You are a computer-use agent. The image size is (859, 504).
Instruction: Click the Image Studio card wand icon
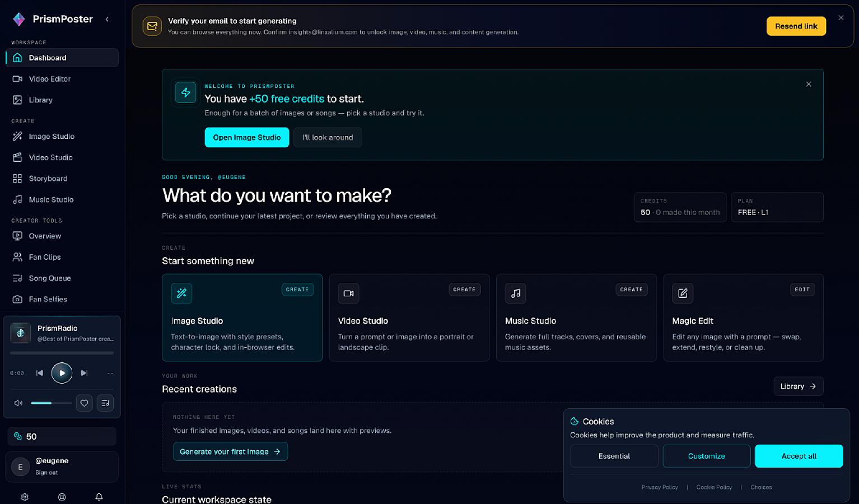pos(181,293)
